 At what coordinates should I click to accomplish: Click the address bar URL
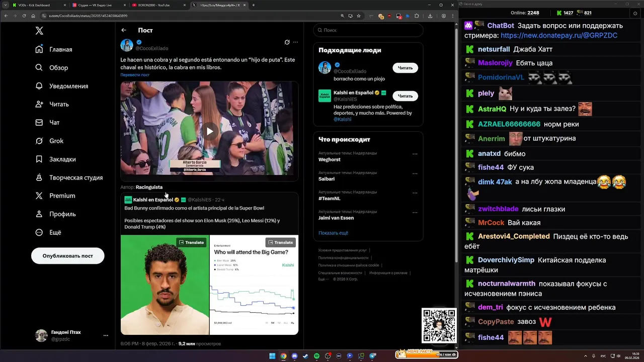[88, 16]
